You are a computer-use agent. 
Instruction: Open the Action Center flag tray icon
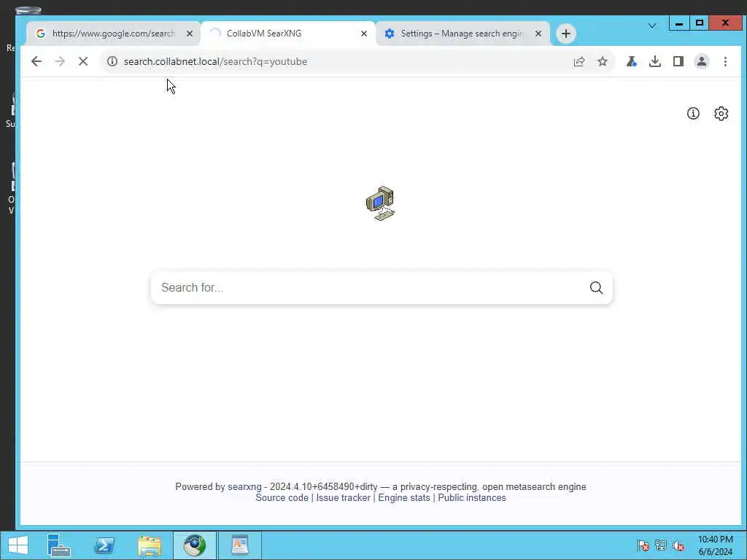click(643, 545)
